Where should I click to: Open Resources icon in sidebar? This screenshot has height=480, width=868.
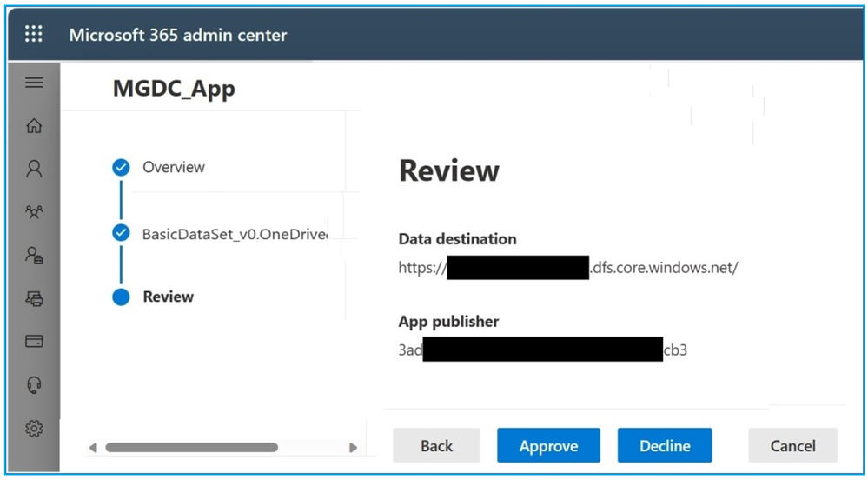[x=35, y=299]
